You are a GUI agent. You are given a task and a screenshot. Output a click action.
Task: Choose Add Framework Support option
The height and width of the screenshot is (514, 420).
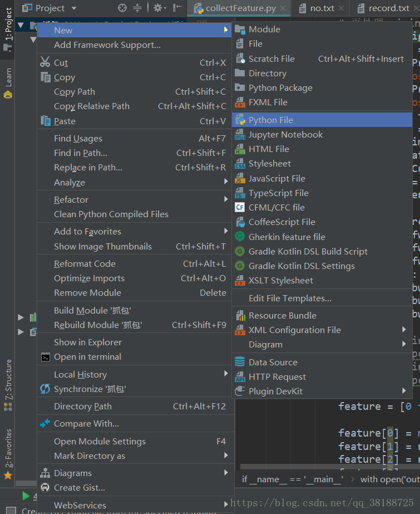[x=134, y=45]
